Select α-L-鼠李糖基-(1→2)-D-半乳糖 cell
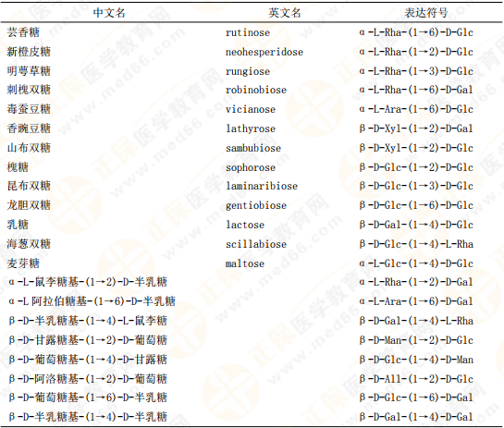Viewport: 504px width, 428px height. click(88, 282)
